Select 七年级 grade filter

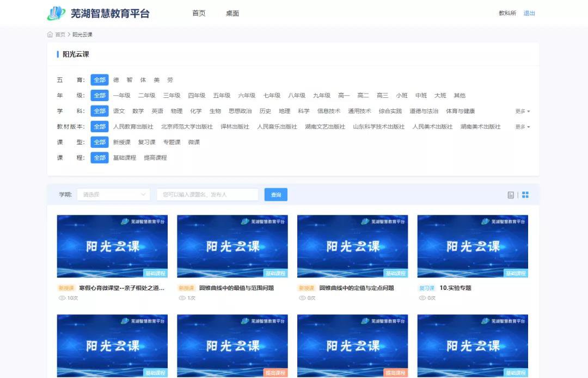(x=272, y=96)
